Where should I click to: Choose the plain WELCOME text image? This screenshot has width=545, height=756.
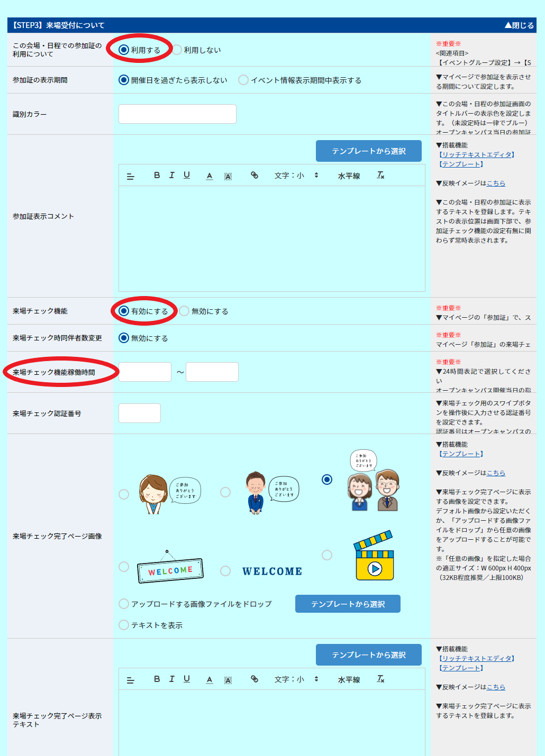coord(225,571)
